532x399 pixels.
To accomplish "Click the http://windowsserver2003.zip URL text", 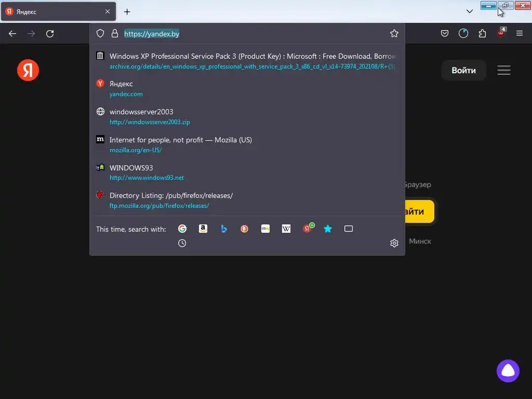I will (150, 122).
